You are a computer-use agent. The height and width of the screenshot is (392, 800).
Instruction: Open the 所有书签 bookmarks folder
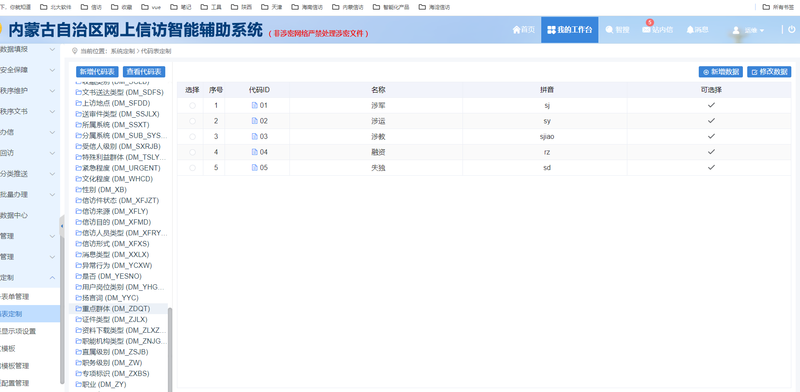pyautogui.click(x=779, y=7)
